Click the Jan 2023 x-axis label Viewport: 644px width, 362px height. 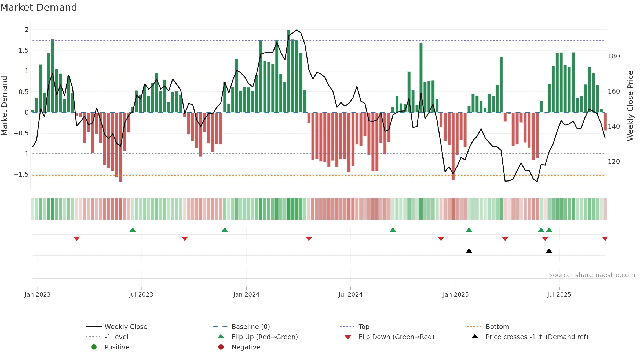[x=38, y=294]
